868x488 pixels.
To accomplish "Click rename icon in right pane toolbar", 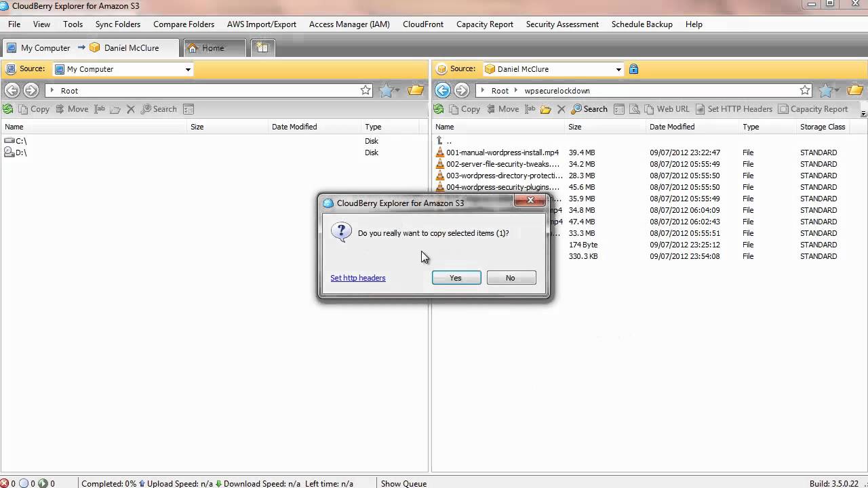I will tap(530, 109).
